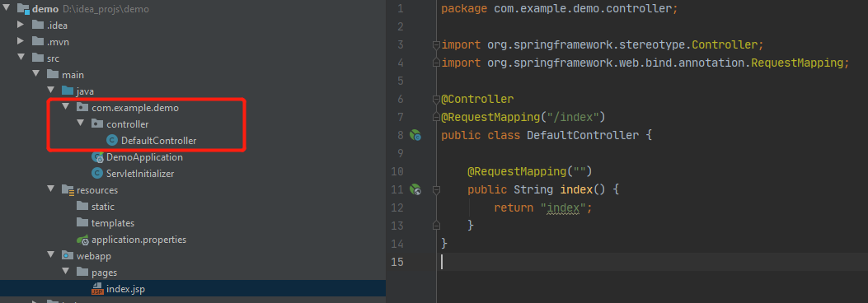This screenshot has height=303, width=868.
Task: Collapse the controller package arrow
Action: 80,124
